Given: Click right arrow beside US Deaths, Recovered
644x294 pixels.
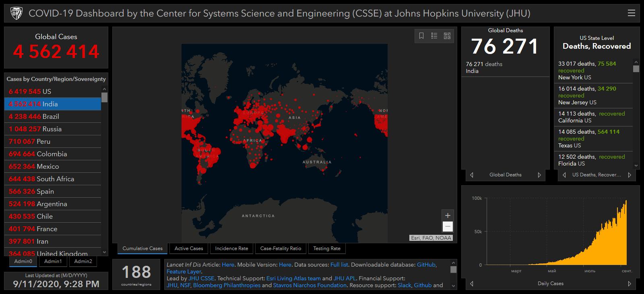Looking at the screenshot, I should click(630, 175).
